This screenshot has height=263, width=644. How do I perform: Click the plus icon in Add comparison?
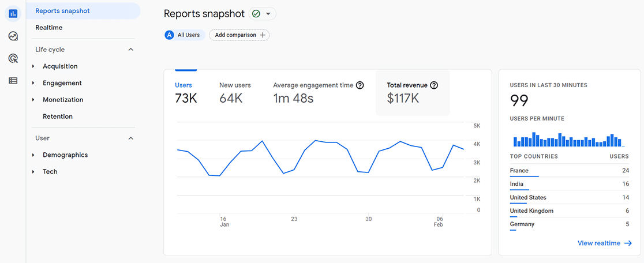(263, 35)
